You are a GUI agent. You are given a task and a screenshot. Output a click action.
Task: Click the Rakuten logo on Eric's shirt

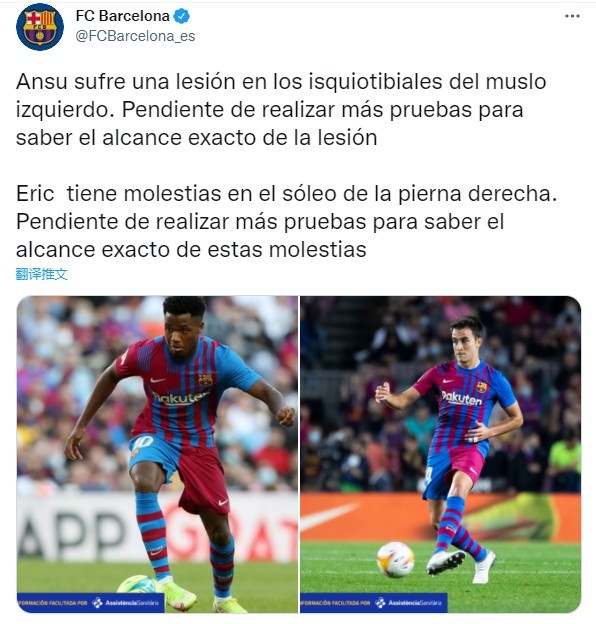point(461,398)
